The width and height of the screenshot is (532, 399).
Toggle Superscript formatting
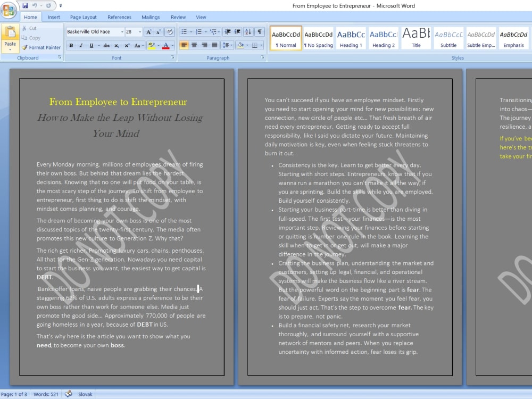coord(127,45)
